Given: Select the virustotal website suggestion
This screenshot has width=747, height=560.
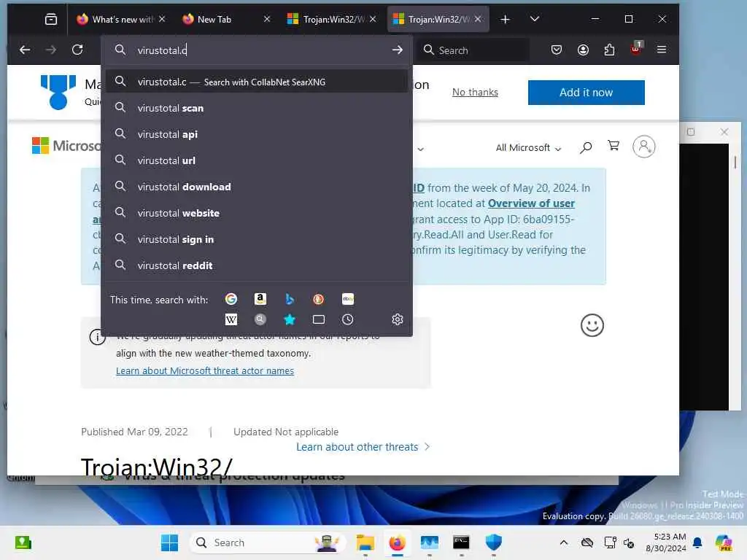Looking at the screenshot, I should click(x=258, y=213).
